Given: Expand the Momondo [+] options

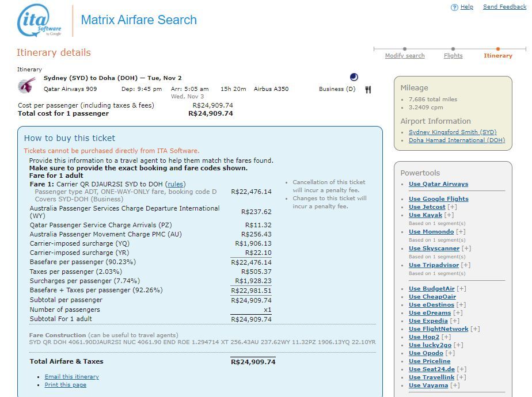Looking at the screenshot, I should (461, 231).
